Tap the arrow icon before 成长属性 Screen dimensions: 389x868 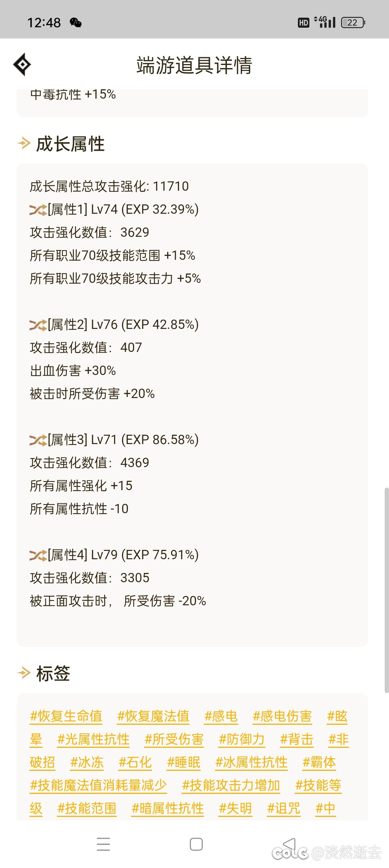tap(24, 143)
